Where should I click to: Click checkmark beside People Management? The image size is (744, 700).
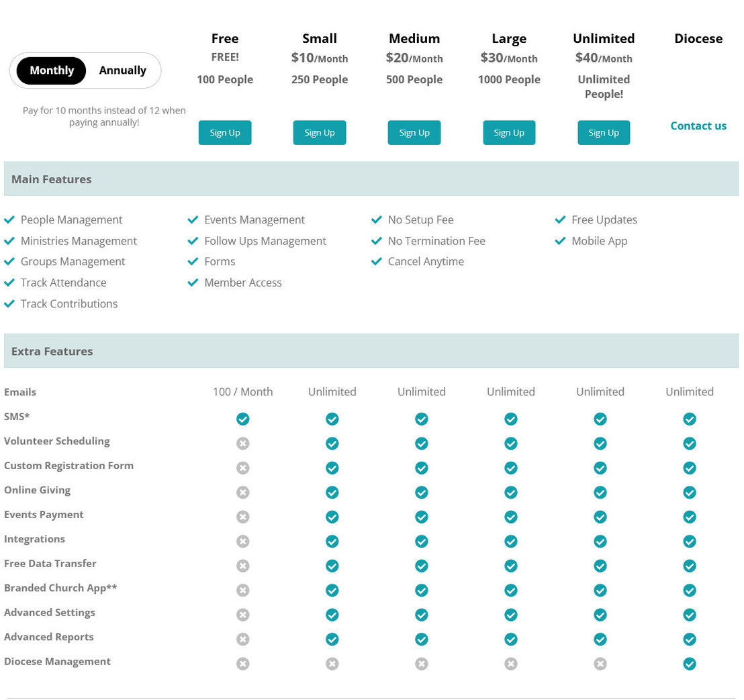click(9, 219)
